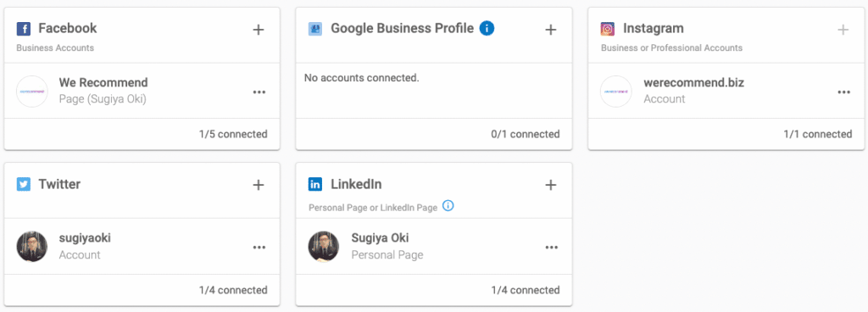
Task: Add a LinkedIn account with plus icon
Action: (550, 185)
